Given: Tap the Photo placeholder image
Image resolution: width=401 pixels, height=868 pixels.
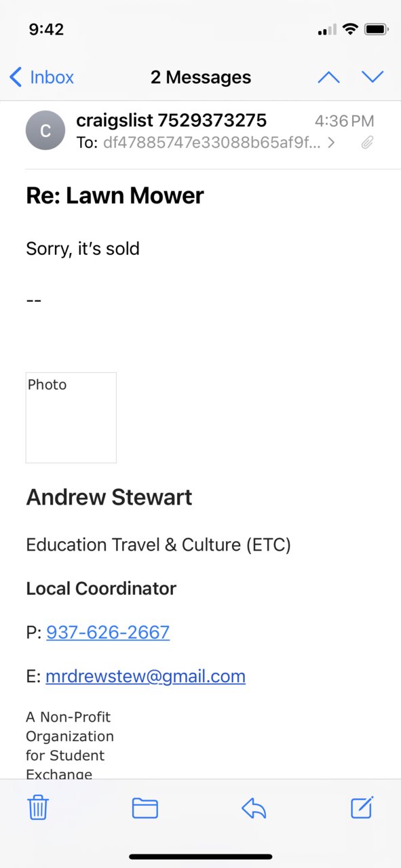Looking at the screenshot, I should click(71, 418).
